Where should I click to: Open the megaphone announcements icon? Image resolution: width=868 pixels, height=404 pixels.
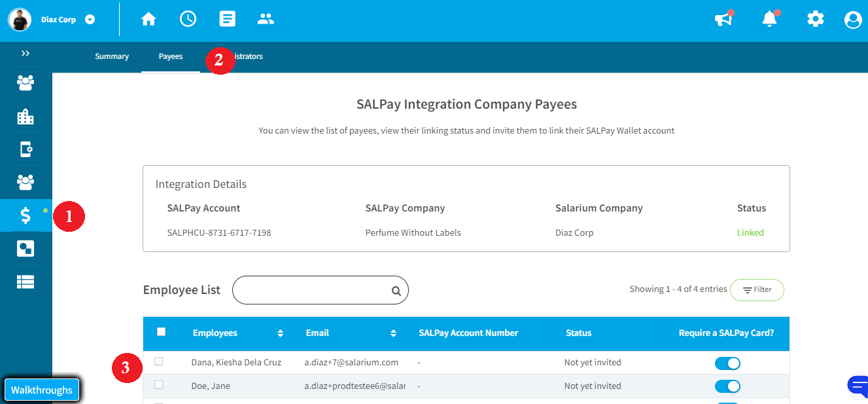tap(723, 19)
